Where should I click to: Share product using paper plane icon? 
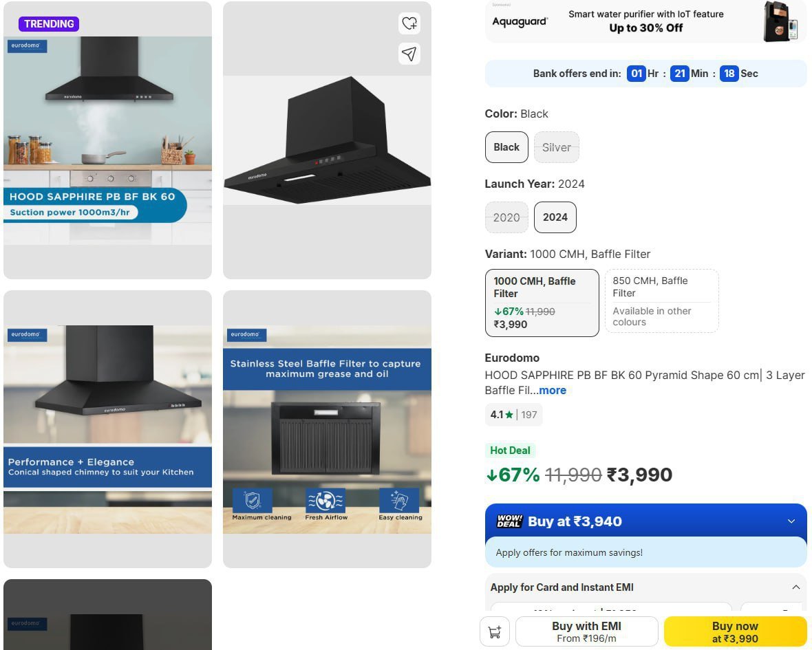click(x=409, y=54)
